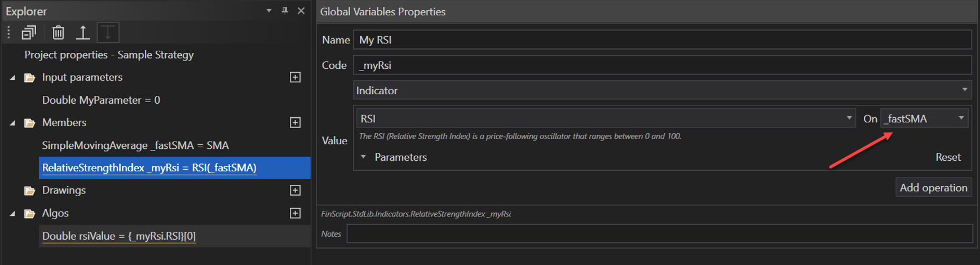Screen dimensions: 980x265
Task: Click the trash delete icon
Action: (x=58, y=33)
